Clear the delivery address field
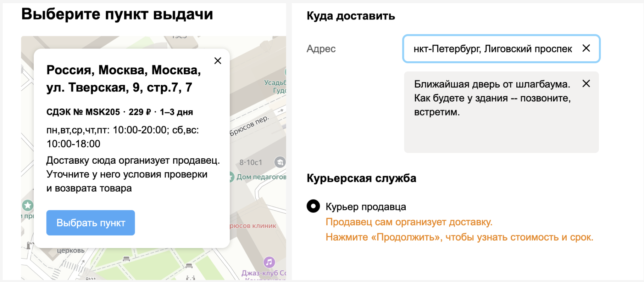Viewport: 644px width, 282px height. pos(586,48)
